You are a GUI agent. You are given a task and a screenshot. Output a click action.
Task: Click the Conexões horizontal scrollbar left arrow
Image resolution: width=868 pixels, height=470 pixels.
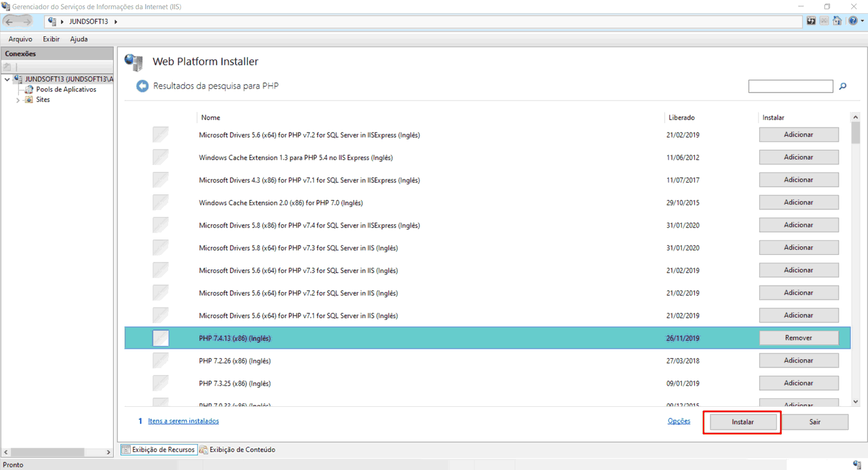tap(6, 452)
